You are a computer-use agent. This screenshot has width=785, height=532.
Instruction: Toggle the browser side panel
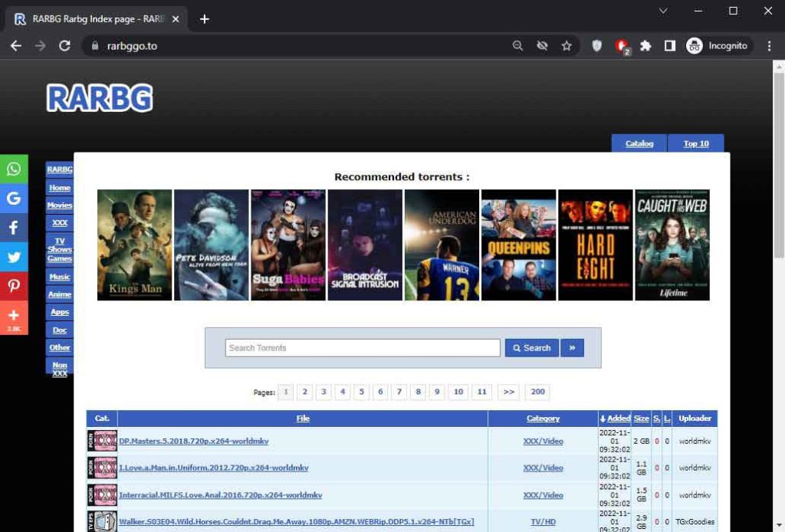pyautogui.click(x=669, y=46)
